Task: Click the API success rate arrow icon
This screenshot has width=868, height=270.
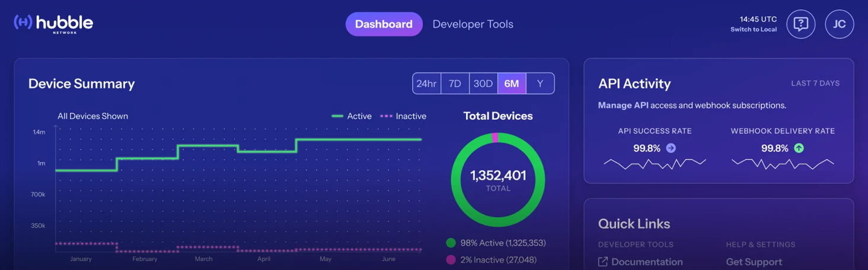Action: tap(671, 148)
